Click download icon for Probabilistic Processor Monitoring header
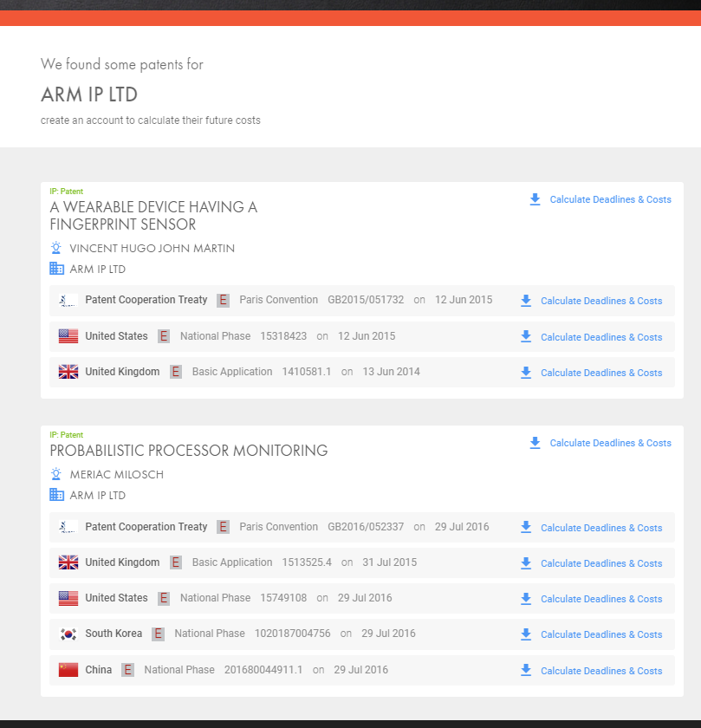Screen dimensions: 701x728 click(x=535, y=443)
